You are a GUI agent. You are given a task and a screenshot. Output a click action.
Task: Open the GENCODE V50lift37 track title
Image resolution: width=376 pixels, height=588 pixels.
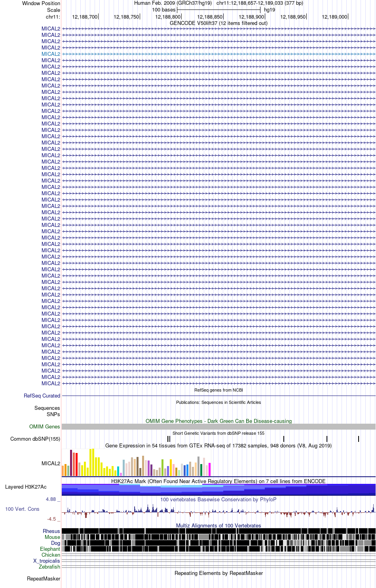218,23
